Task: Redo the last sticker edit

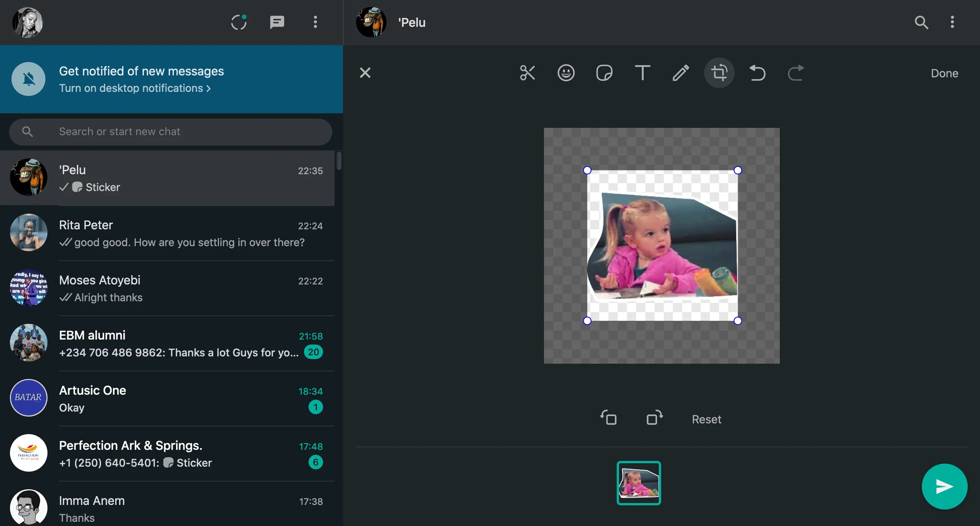Action: click(x=796, y=73)
